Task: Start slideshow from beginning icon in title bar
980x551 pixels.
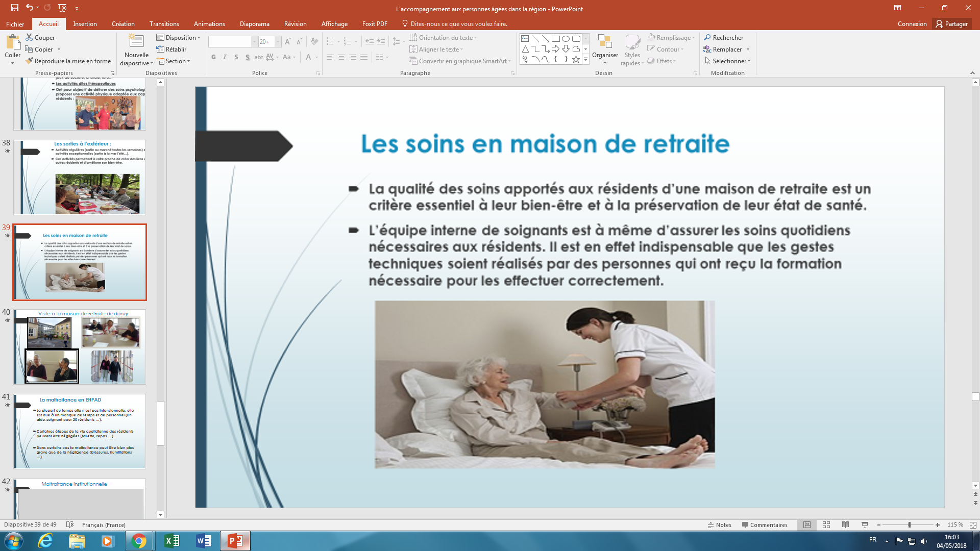Action: pyautogui.click(x=62, y=8)
